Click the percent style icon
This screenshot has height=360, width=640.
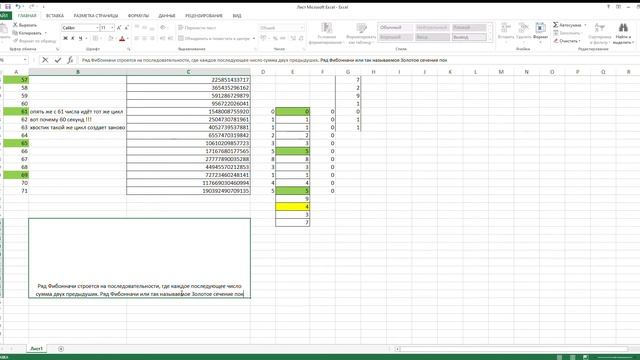pos(276,38)
